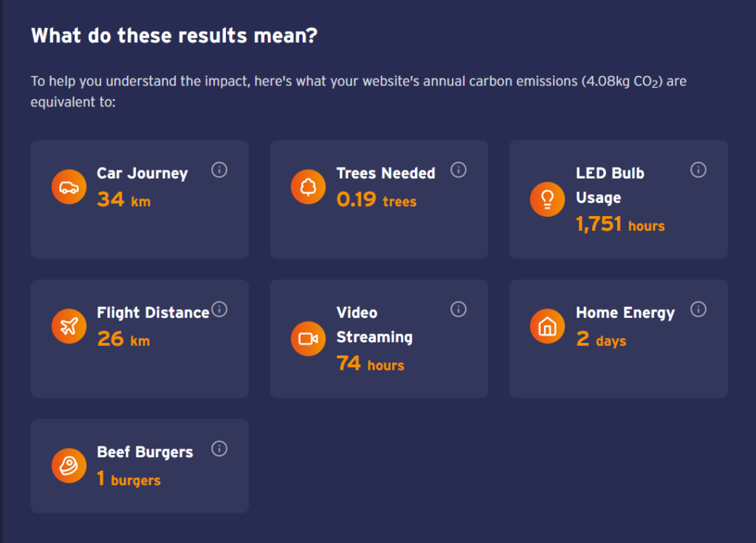Click the 2 days Home Energy value
Viewport: 756px width, 543px height.
coord(601,340)
